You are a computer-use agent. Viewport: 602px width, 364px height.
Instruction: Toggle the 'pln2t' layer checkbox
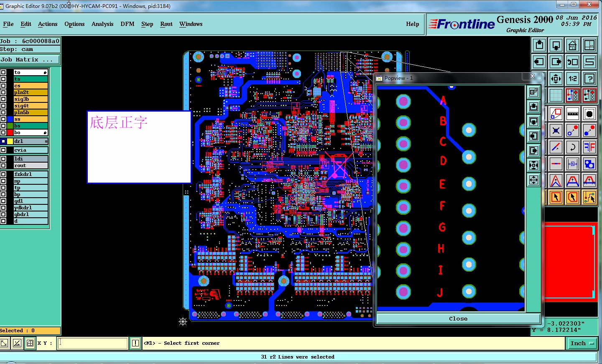[3, 92]
